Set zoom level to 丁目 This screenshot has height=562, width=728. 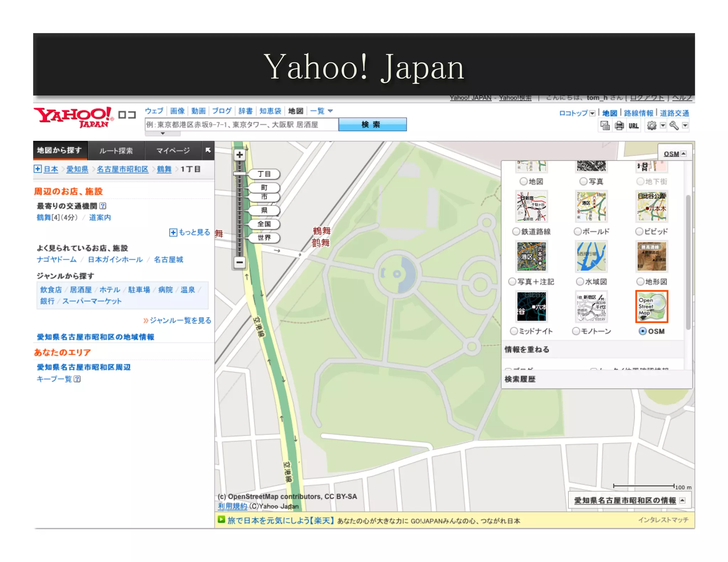click(x=264, y=174)
